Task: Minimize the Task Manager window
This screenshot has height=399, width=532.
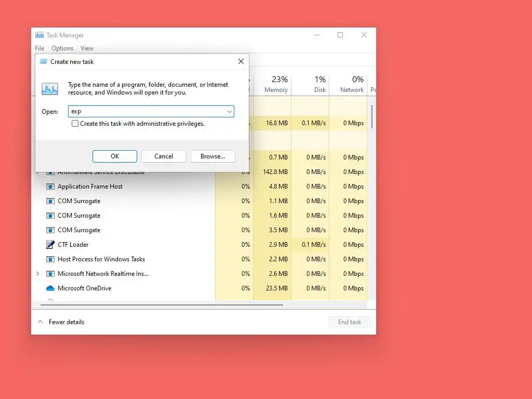Action: (x=317, y=35)
